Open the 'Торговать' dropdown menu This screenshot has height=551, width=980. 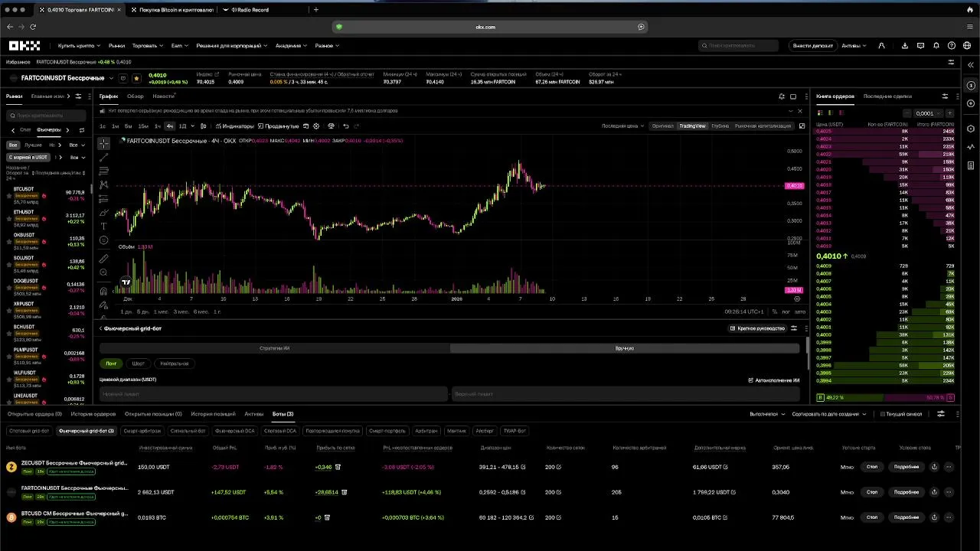coord(146,46)
